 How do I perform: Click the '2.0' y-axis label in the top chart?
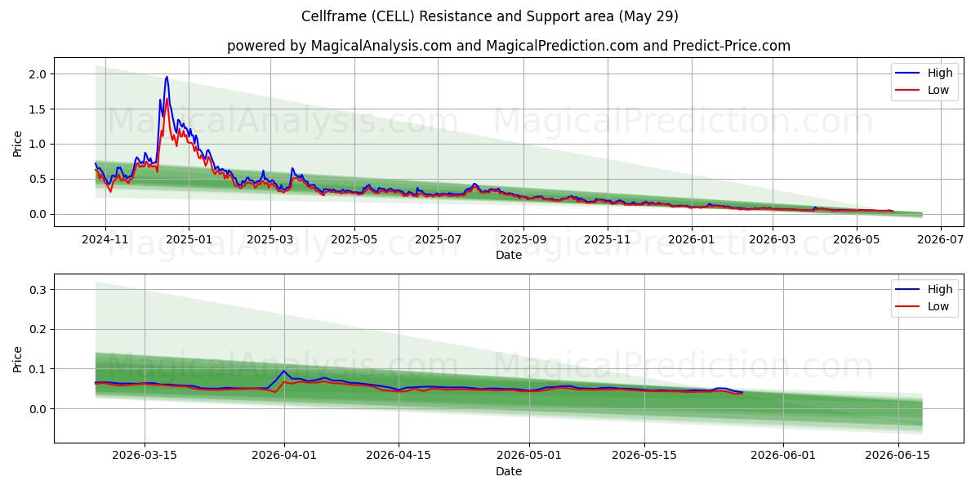39,74
